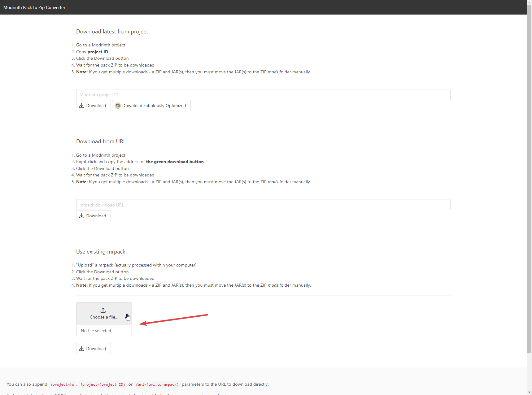Click the Use existing mrpack heading

(101, 252)
